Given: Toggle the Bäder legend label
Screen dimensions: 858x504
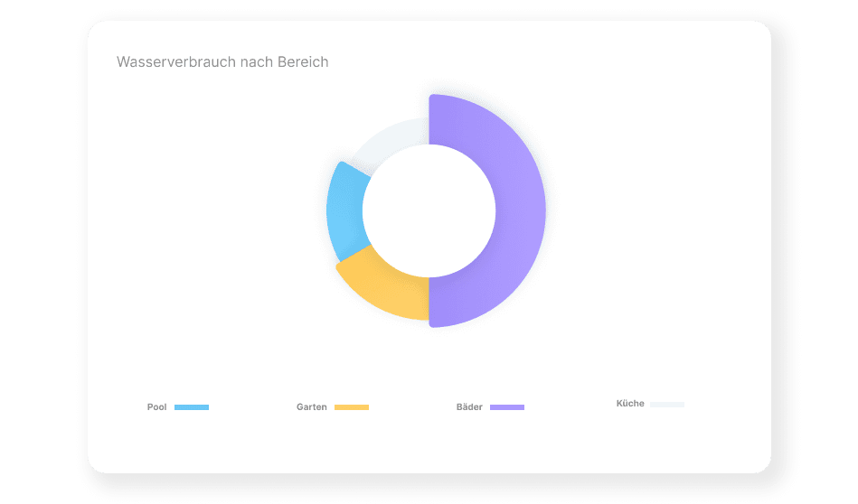Looking at the screenshot, I should [x=469, y=407].
